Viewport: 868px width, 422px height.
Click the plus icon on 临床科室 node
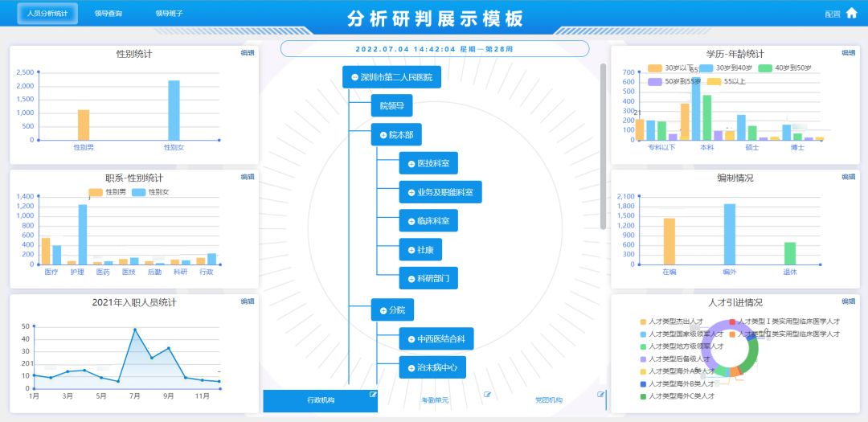[x=411, y=221]
